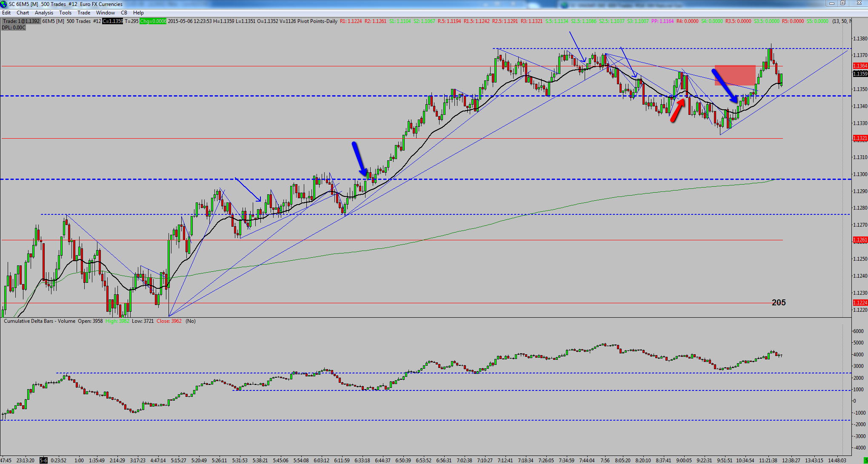This screenshot has height=464, width=868.
Task: Click the 5:15:27 time axis label
Action: point(179,460)
